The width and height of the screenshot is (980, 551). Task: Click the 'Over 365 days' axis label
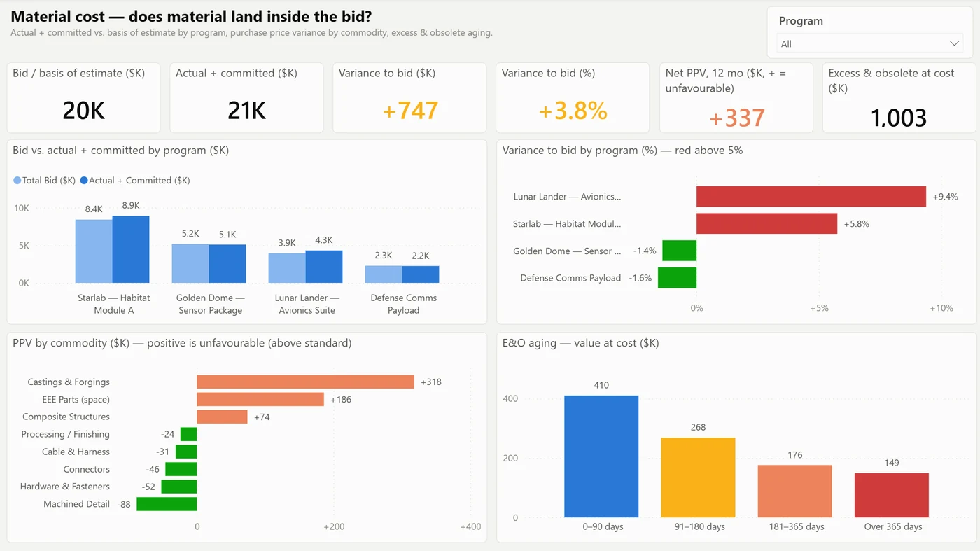[893, 526]
